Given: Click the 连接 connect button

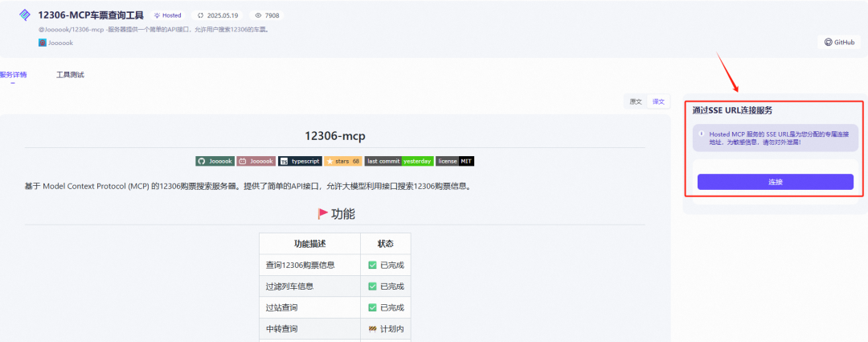Looking at the screenshot, I should [775, 182].
